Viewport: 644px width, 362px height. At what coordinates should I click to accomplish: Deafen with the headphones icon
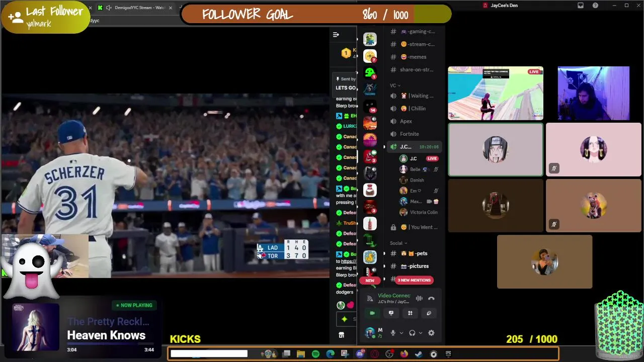[412, 333]
